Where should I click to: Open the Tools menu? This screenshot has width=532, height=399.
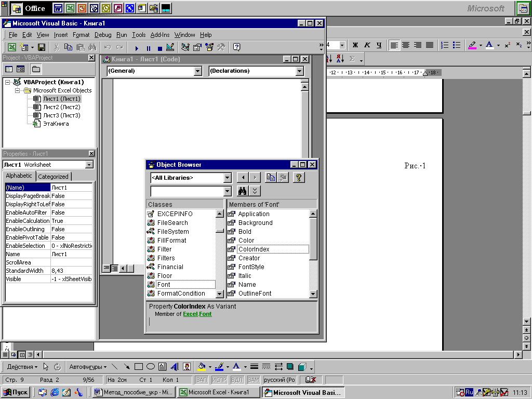pyautogui.click(x=138, y=35)
